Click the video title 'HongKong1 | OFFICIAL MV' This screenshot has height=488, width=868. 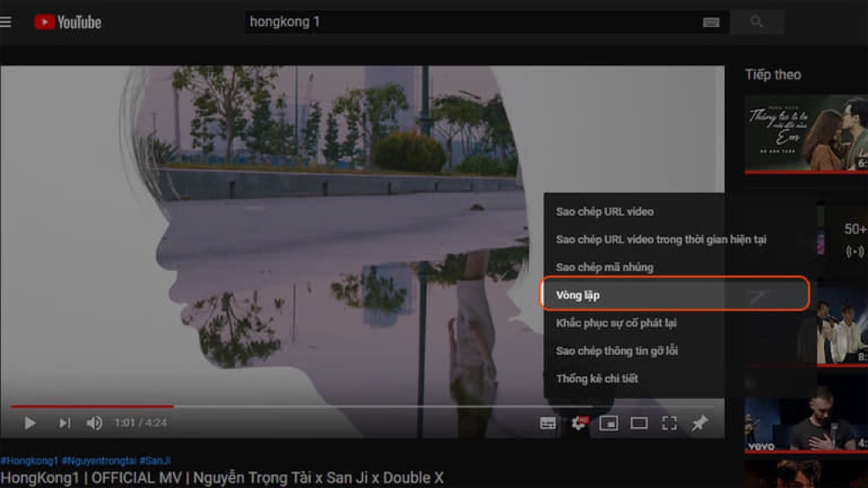221,478
